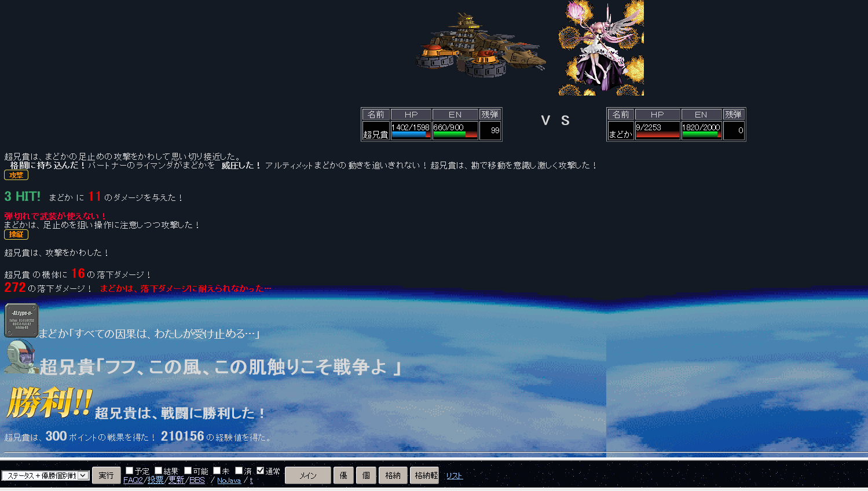The width and height of the screenshot is (868, 491).
Task: Click the Madoka character sprite
Action: [x=601, y=47]
